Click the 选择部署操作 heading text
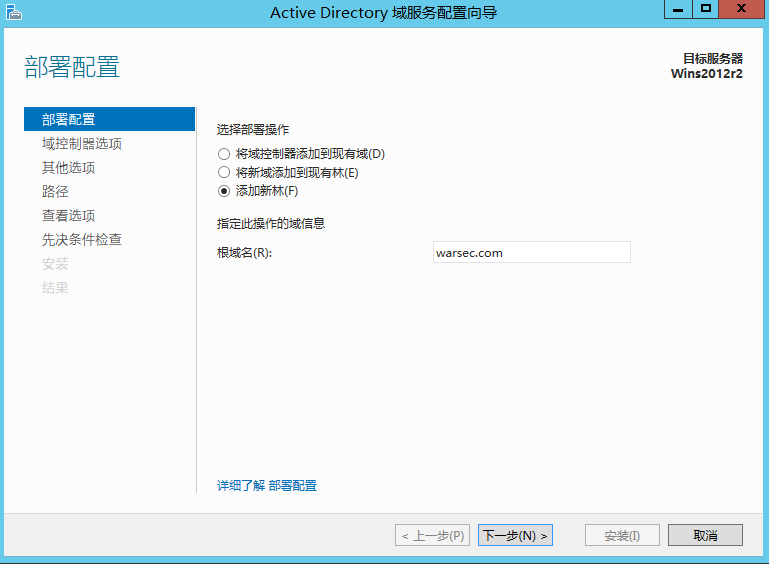 [x=253, y=129]
